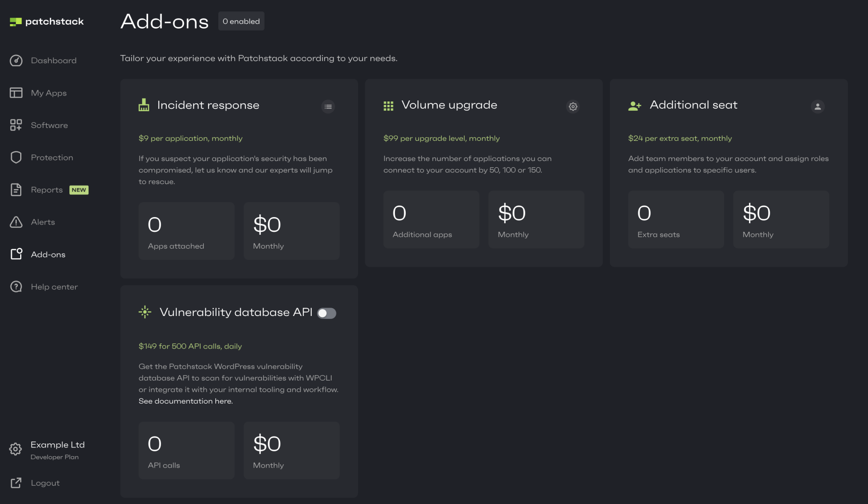Open Alerts page

pos(43,222)
